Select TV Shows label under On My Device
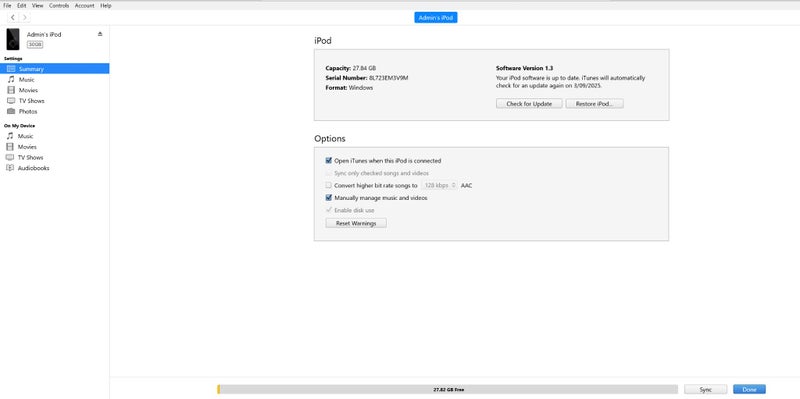The width and height of the screenshot is (800, 399). (x=31, y=158)
